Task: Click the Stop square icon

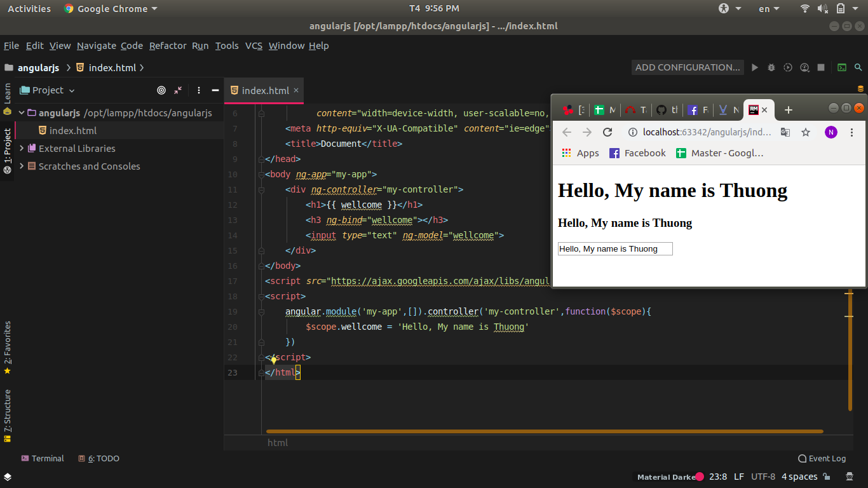Action: click(x=821, y=67)
